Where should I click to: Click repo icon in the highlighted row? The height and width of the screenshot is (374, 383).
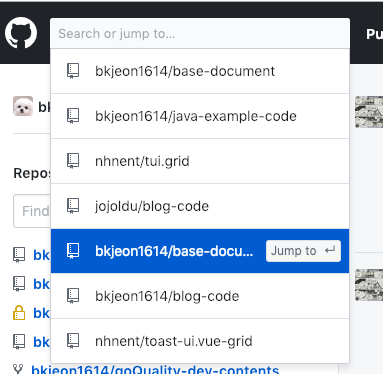pos(73,251)
